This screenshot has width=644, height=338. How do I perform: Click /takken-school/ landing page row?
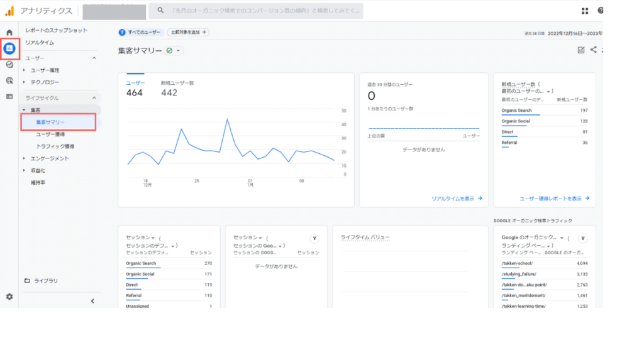pos(544,264)
